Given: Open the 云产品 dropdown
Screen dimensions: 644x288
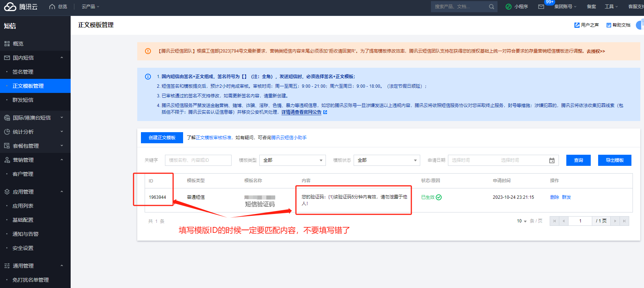Looking at the screenshot, I should [91, 7].
